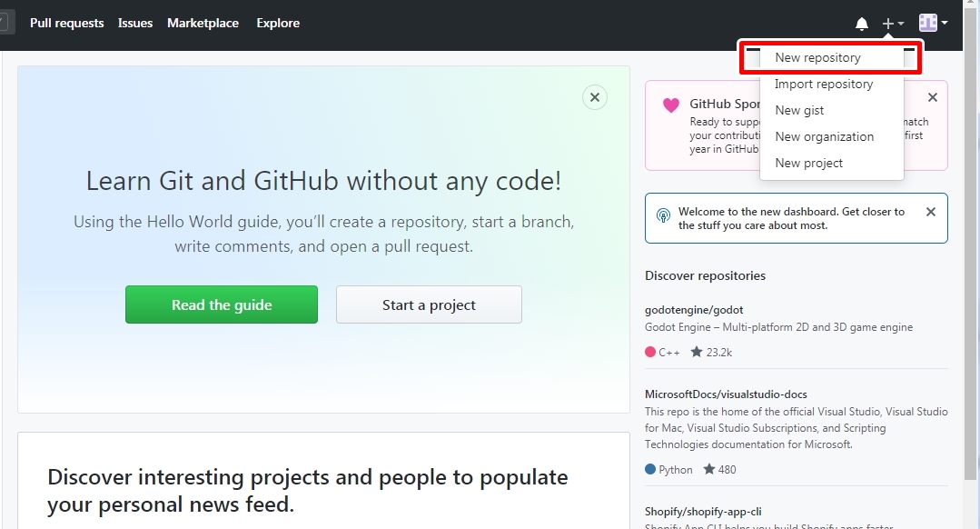980x529 pixels.
Task: Open Marketplace in the header
Action: click(x=203, y=23)
